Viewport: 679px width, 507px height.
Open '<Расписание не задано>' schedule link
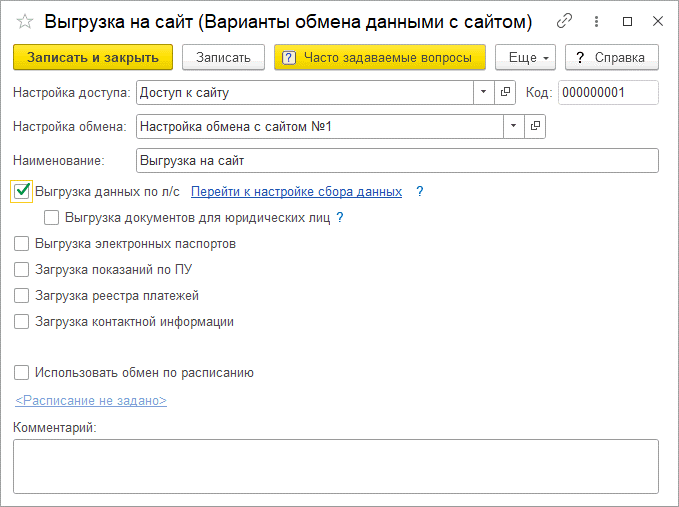click(91, 400)
